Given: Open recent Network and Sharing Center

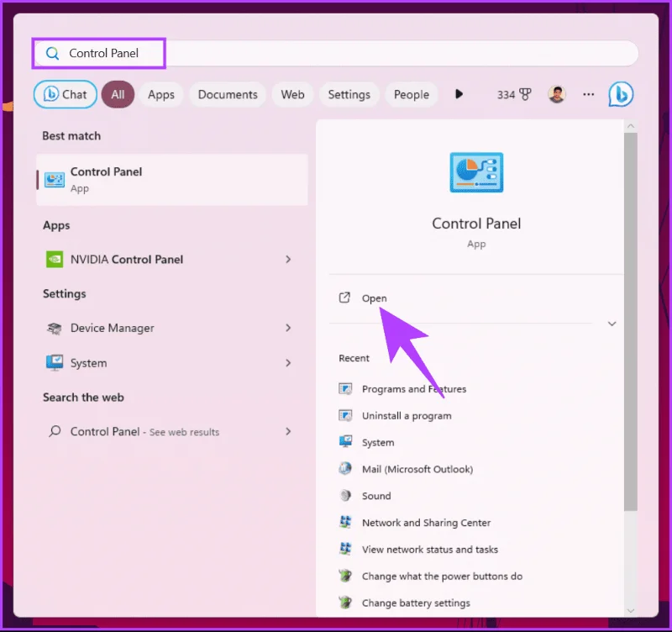Looking at the screenshot, I should coord(427,523).
